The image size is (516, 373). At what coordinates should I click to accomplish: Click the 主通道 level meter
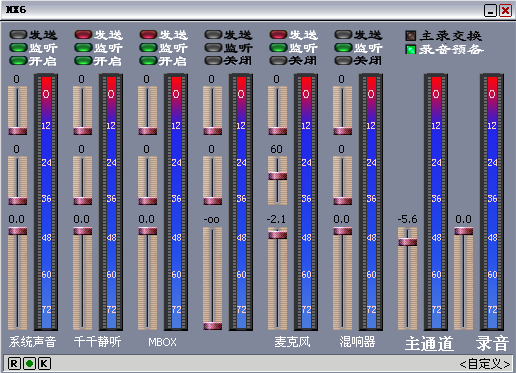tap(436, 202)
